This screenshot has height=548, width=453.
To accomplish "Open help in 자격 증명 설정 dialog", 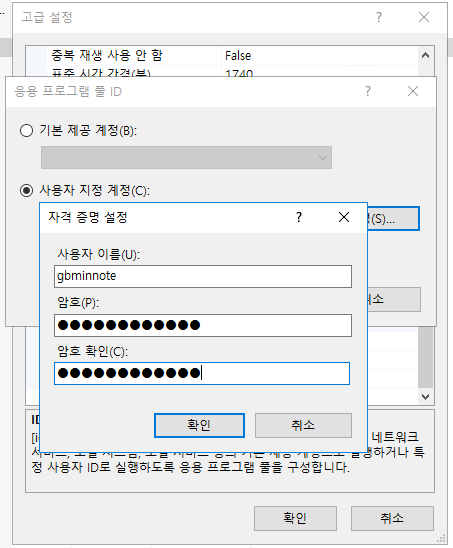I will coord(299,217).
